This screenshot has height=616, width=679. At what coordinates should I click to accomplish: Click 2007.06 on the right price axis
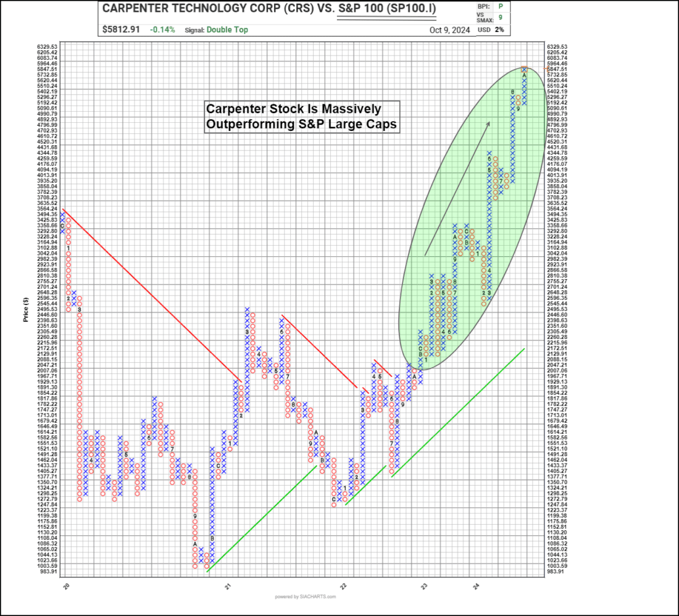point(557,370)
